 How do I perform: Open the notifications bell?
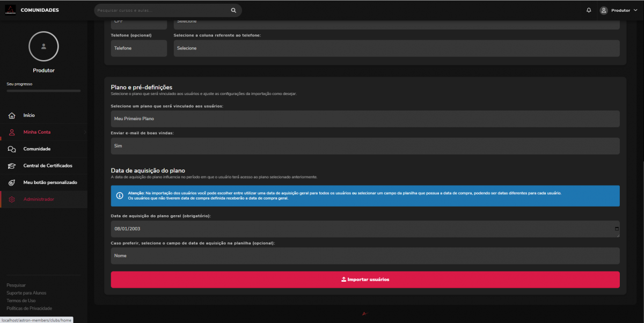point(589,10)
